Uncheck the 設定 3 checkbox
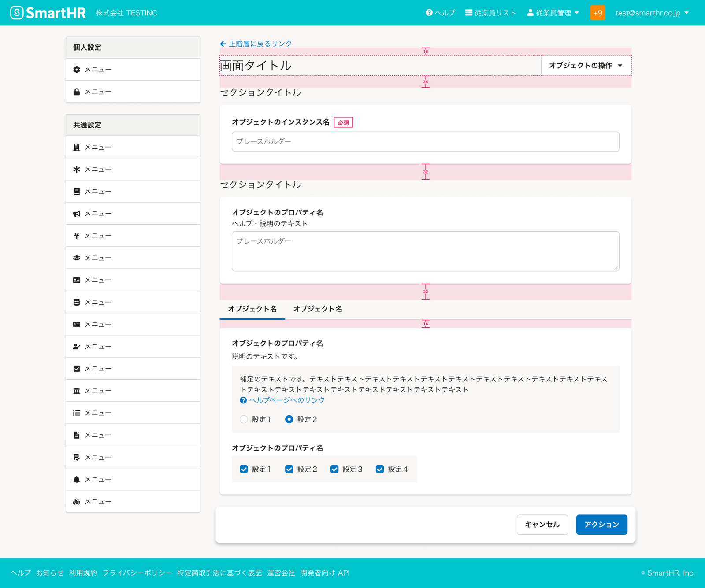Image resolution: width=705 pixels, height=588 pixels. pyautogui.click(x=334, y=469)
